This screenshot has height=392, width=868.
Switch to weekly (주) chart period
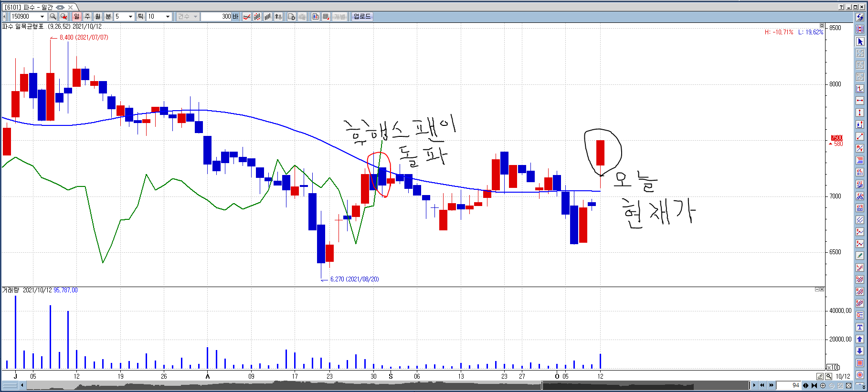[x=87, y=17]
